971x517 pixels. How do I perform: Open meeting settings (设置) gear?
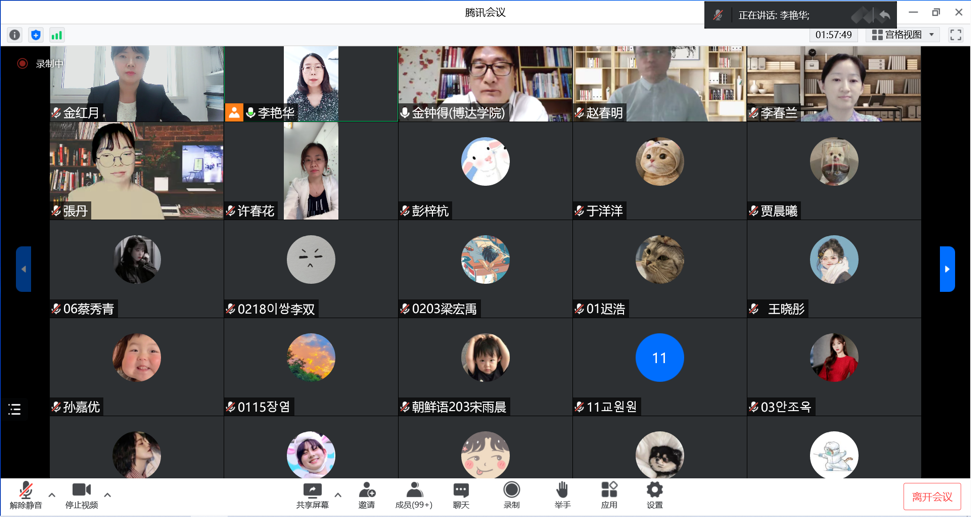click(x=654, y=494)
